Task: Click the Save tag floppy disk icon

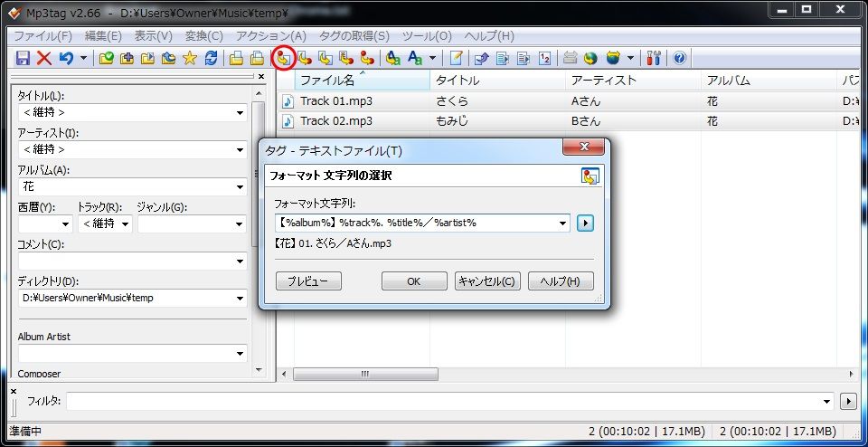Action: tap(23, 58)
